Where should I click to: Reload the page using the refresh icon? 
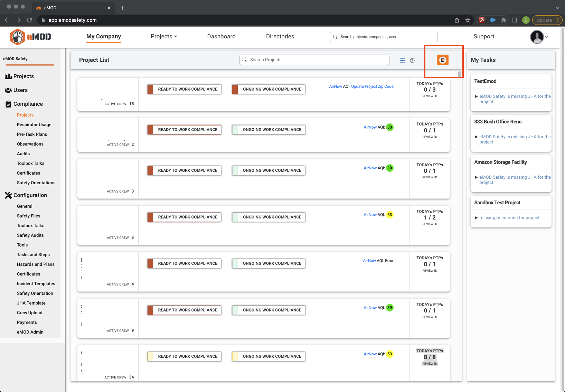(x=29, y=20)
